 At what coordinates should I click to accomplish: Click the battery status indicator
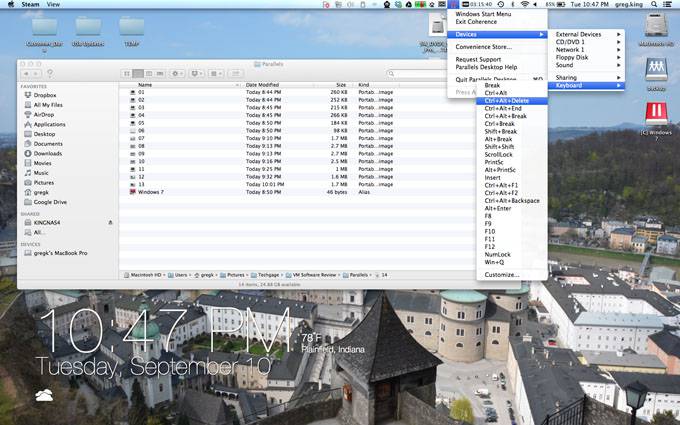(556, 4)
